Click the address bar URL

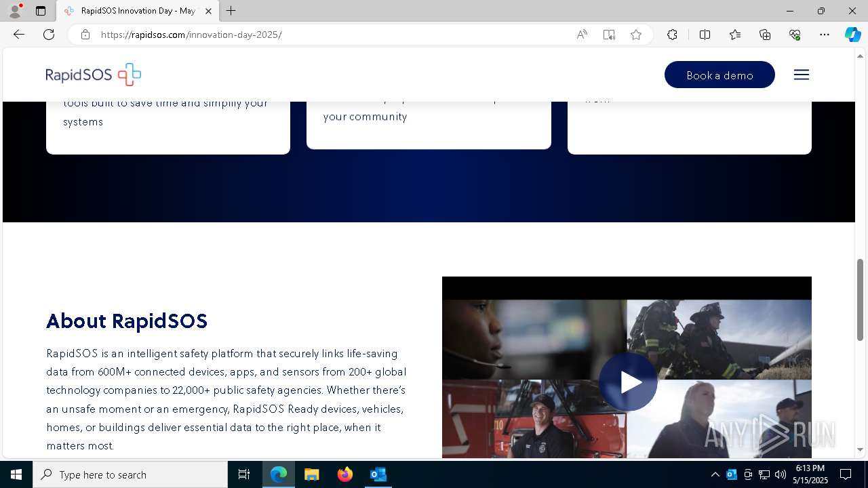[191, 35]
